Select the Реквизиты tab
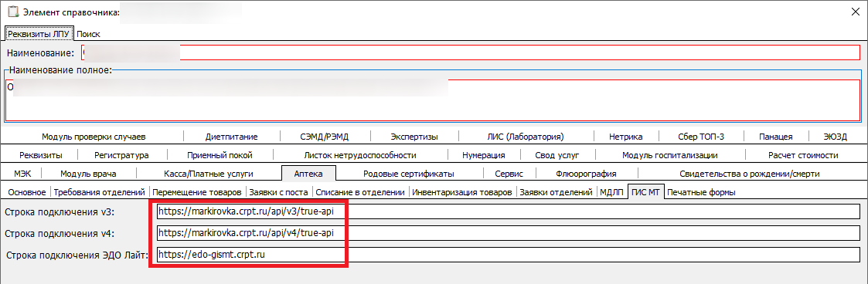868x284 pixels. point(40,155)
